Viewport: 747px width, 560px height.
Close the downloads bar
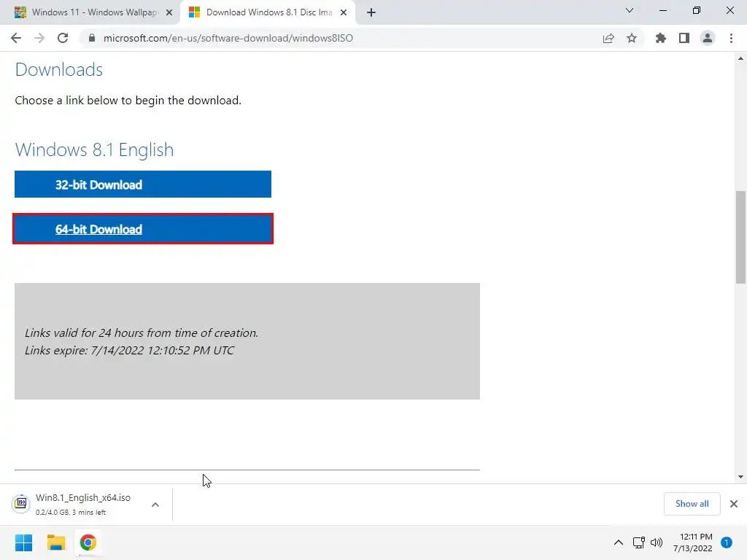click(734, 504)
